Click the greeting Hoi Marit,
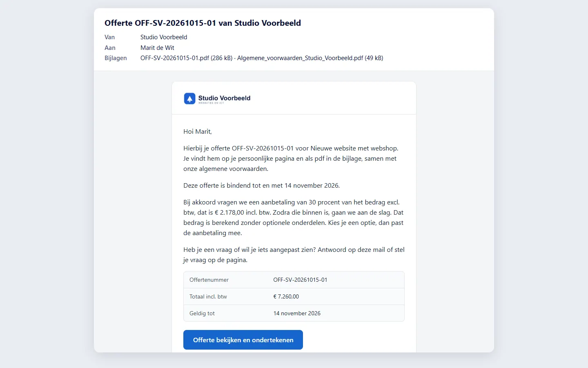The height and width of the screenshot is (368, 588). click(x=198, y=132)
